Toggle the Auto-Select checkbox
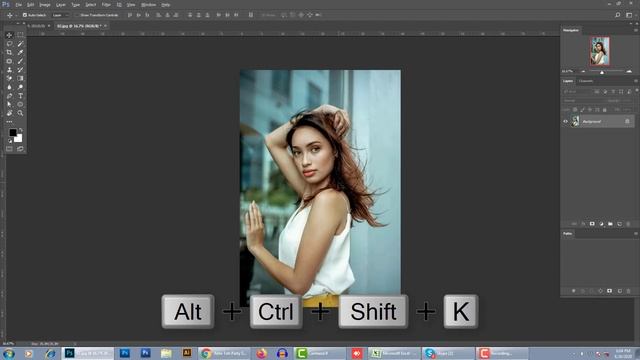This screenshot has height=360, width=640. 24,15
